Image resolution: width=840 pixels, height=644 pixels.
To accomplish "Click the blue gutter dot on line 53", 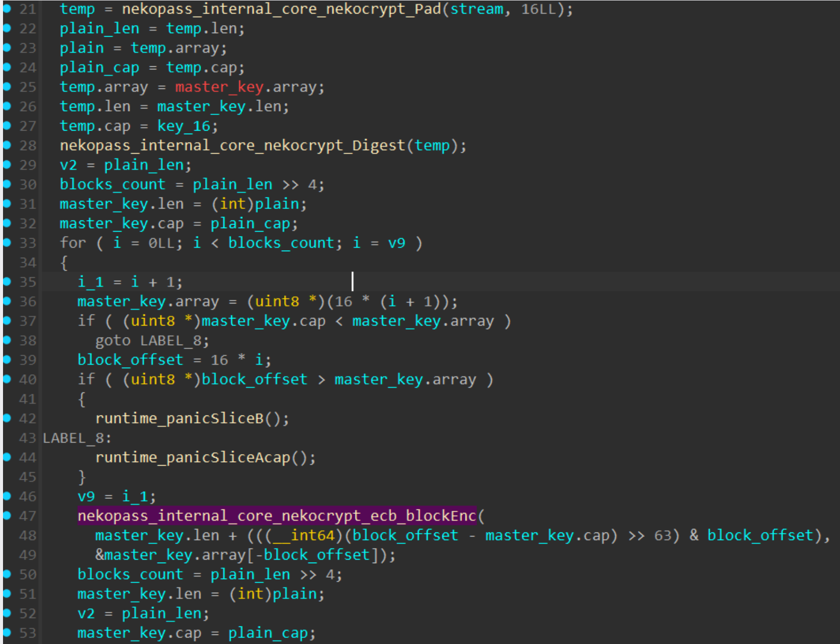I will (x=7, y=632).
